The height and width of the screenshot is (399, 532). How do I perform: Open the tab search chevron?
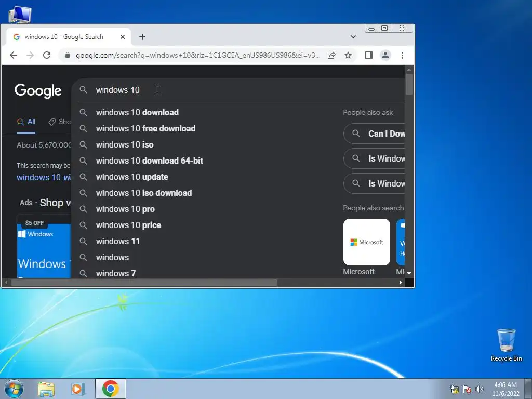(353, 37)
